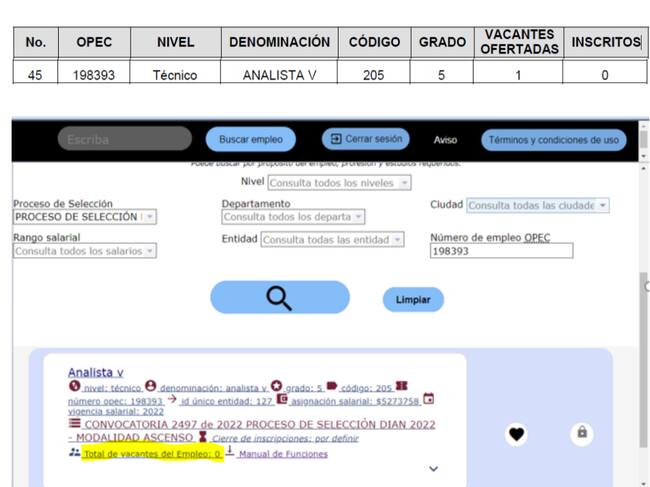Open the Ciudad dropdown

tap(537, 205)
